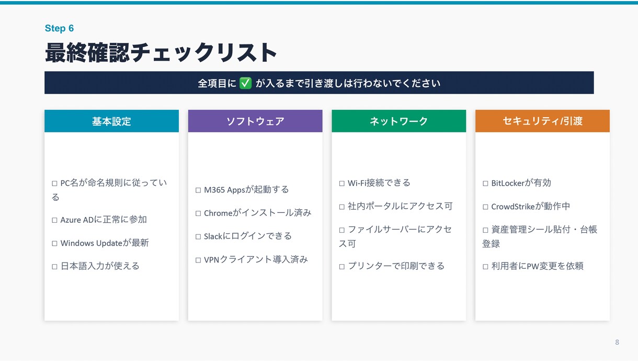
Task: Click the text BitLockerが有効
Action: point(521,183)
